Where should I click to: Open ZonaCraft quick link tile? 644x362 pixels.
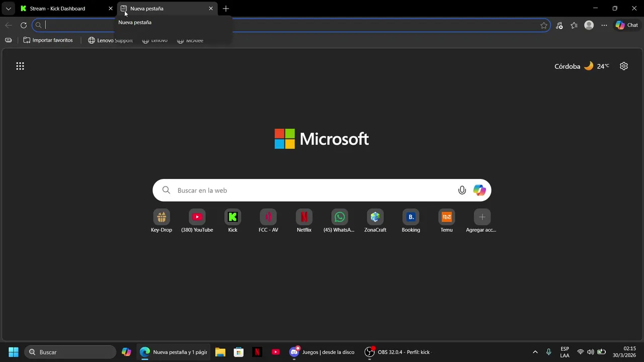click(375, 221)
